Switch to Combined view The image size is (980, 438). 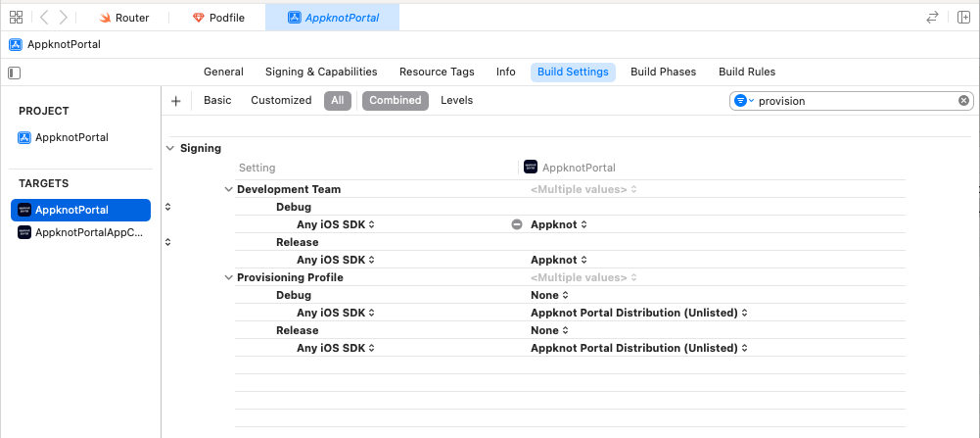click(395, 100)
